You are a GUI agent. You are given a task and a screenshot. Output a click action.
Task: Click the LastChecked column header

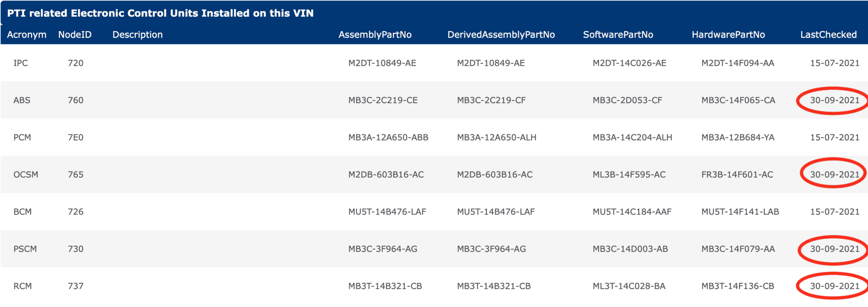pyautogui.click(x=829, y=35)
